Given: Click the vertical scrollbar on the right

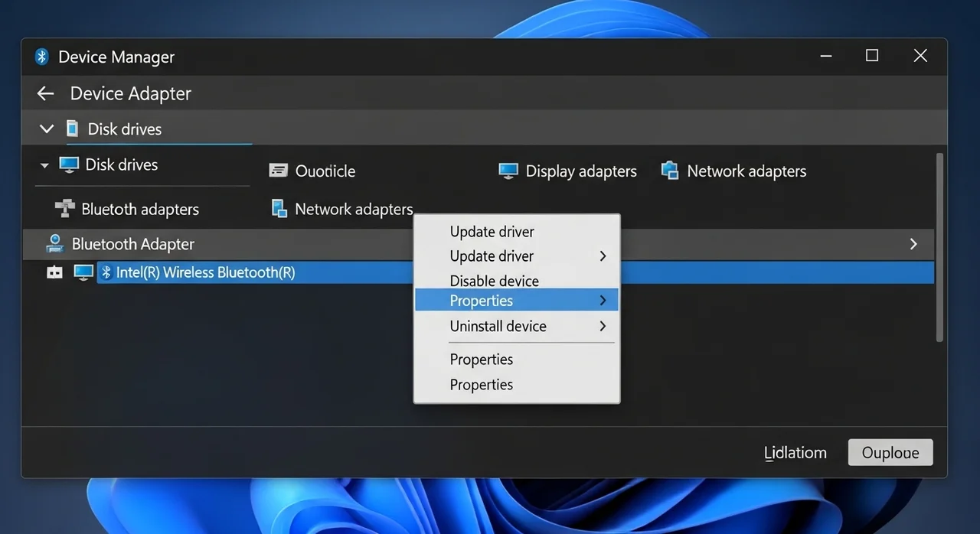Looking at the screenshot, I should [939, 245].
